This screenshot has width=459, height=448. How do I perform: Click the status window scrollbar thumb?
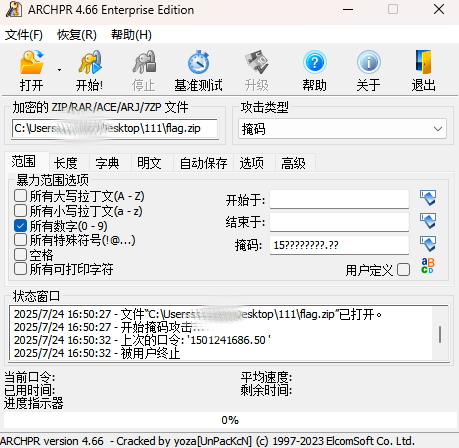point(440,334)
